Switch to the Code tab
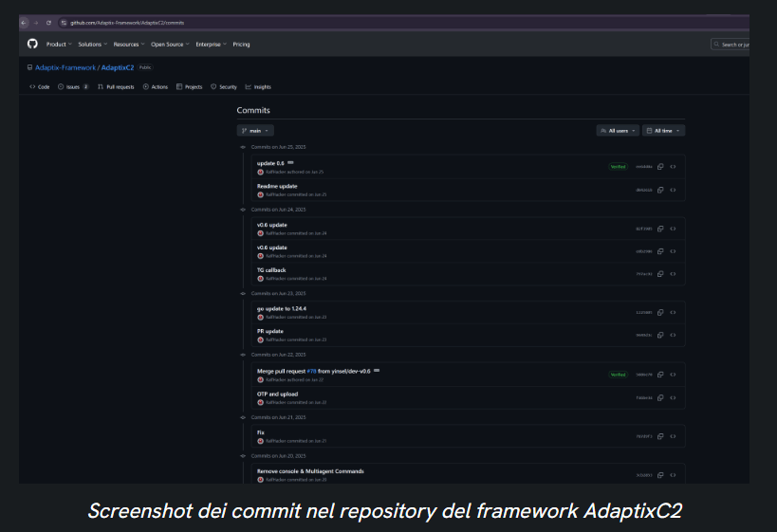Image resolution: width=777 pixels, height=532 pixels. [x=40, y=86]
